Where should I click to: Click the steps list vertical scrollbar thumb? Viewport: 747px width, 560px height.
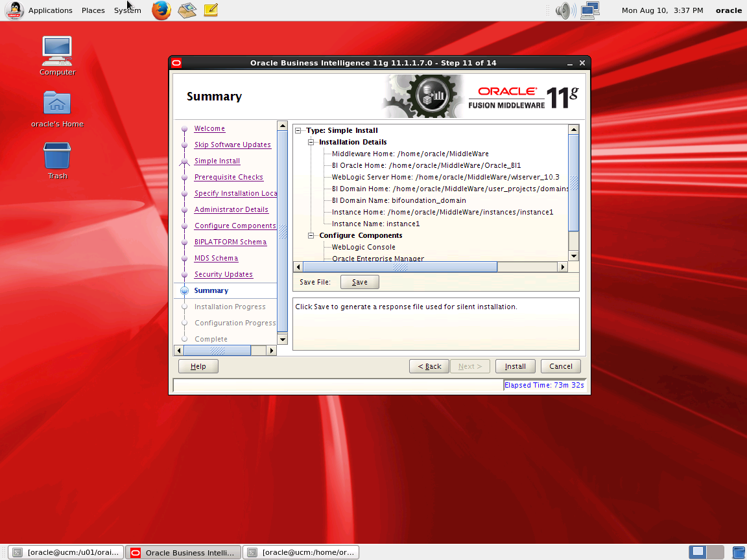pos(283,231)
